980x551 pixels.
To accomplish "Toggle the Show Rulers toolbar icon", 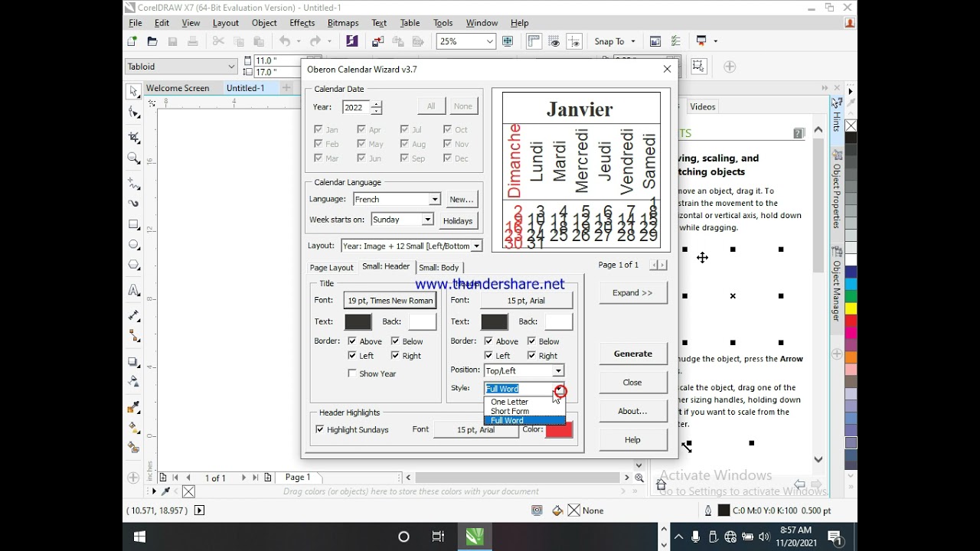I will click(x=534, y=41).
